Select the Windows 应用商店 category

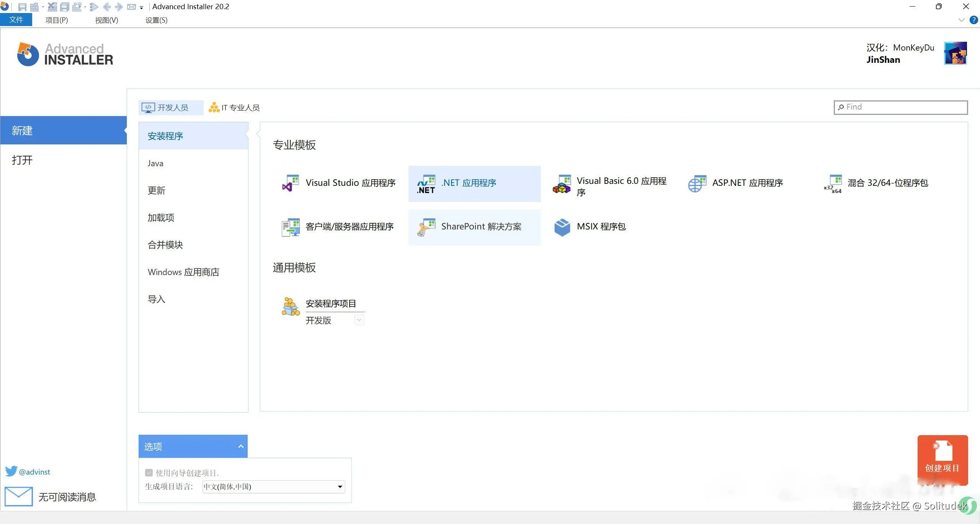pyautogui.click(x=193, y=272)
